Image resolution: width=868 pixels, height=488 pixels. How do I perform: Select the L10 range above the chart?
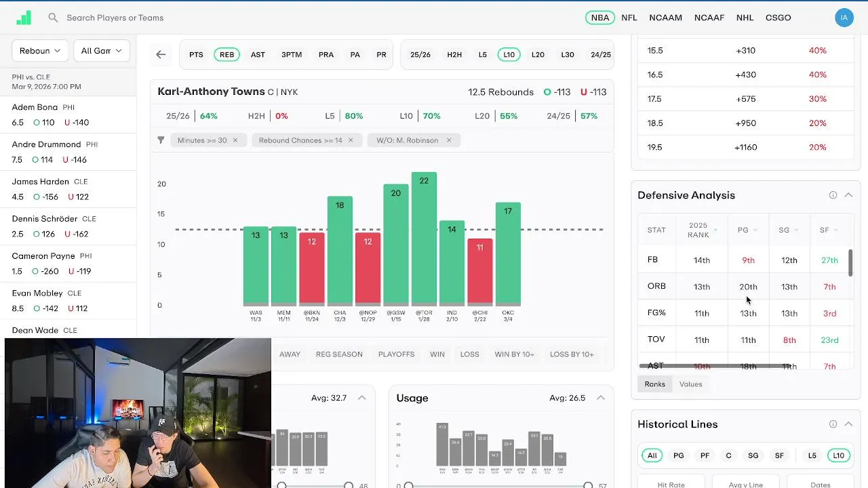[x=509, y=55]
